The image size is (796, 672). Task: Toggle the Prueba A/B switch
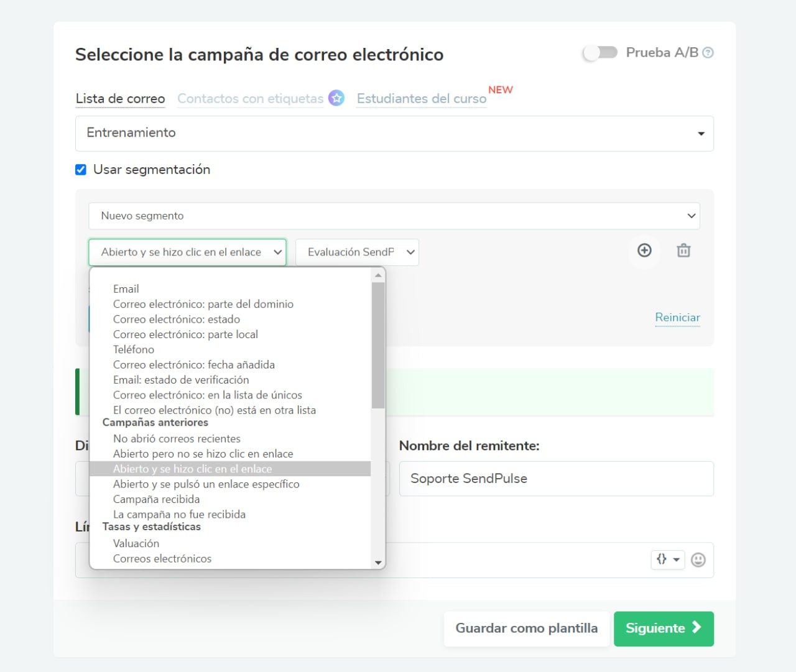pos(600,52)
